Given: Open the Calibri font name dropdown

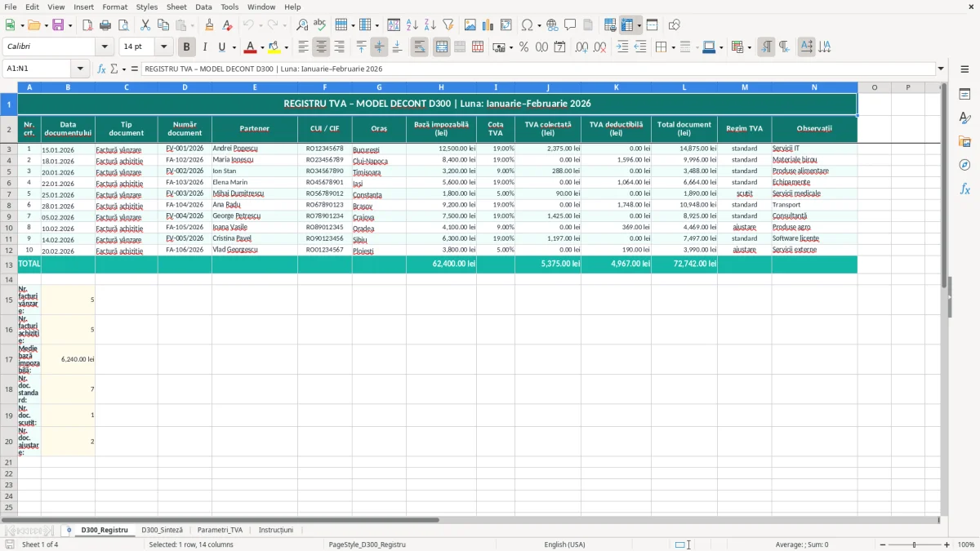Looking at the screenshot, I should pos(105,47).
